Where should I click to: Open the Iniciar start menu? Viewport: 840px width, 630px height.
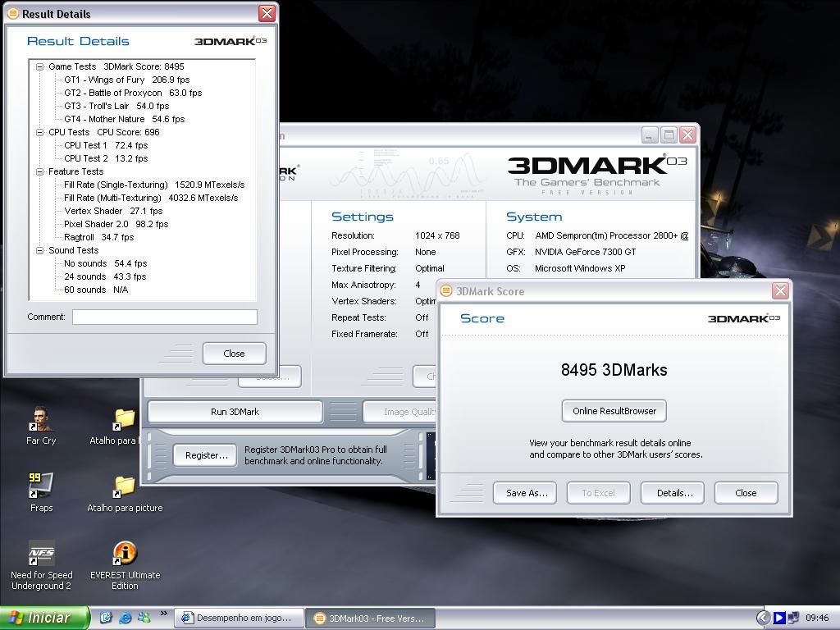pos(44,618)
